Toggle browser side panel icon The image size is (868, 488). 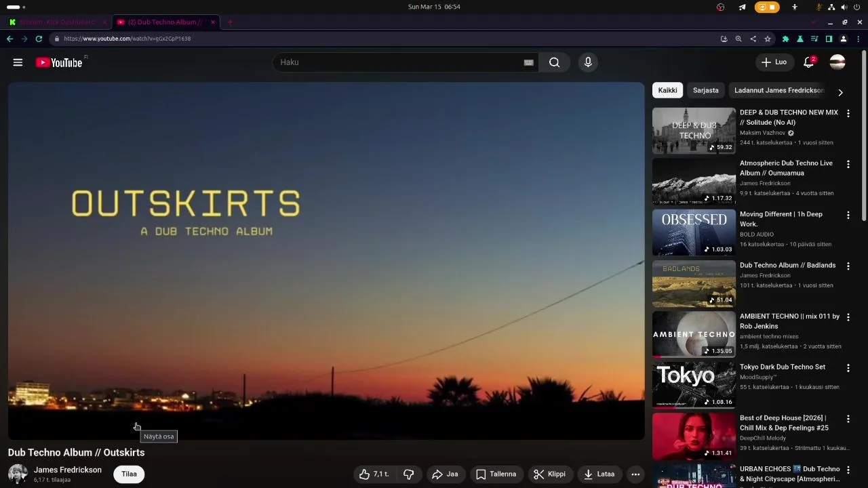point(829,39)
